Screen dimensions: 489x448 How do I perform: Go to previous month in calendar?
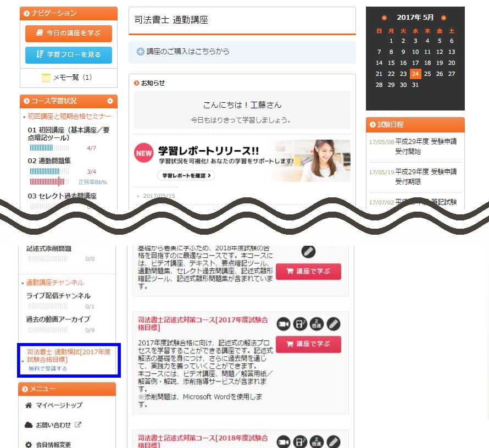(384, 18)
